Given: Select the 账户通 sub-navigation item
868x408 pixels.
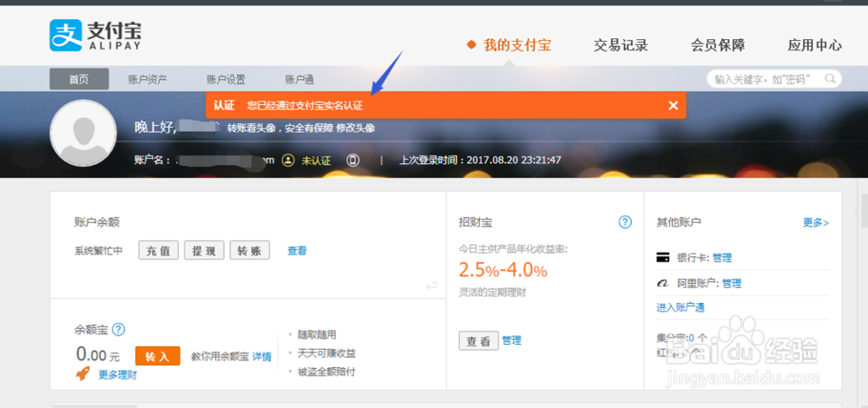Looking at the screenshot, I should 299,79.
